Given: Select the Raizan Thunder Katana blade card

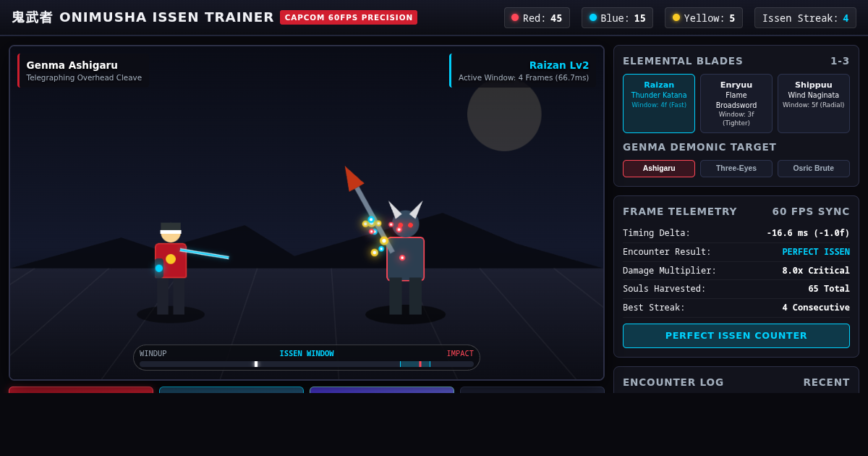Looking at the screenshot, I should tap(659, 104).
